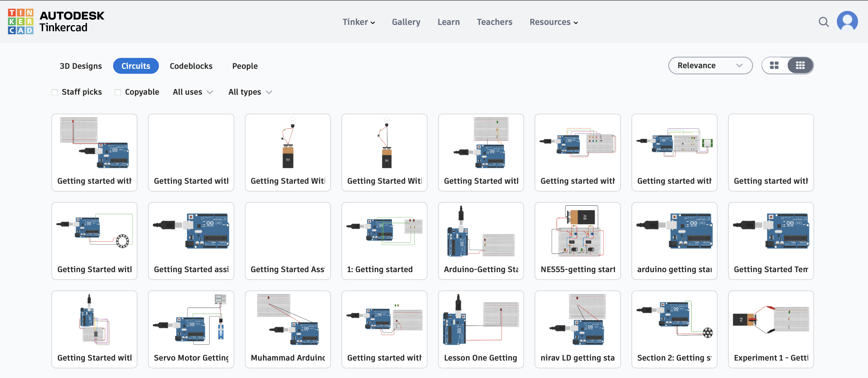Select the Codeblocks tab
Screen dimensions: 868x378
tap(191, 66)
